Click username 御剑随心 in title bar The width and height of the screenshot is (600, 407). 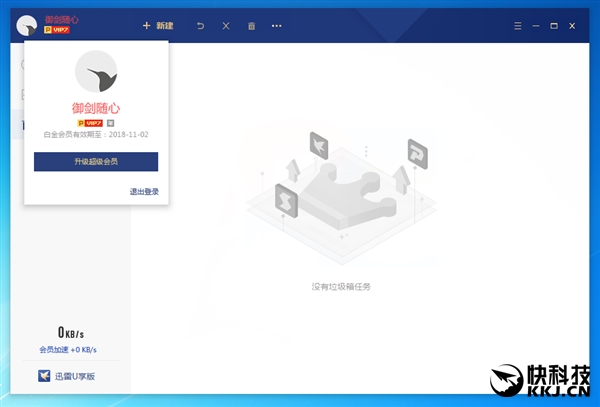(61, 20)
